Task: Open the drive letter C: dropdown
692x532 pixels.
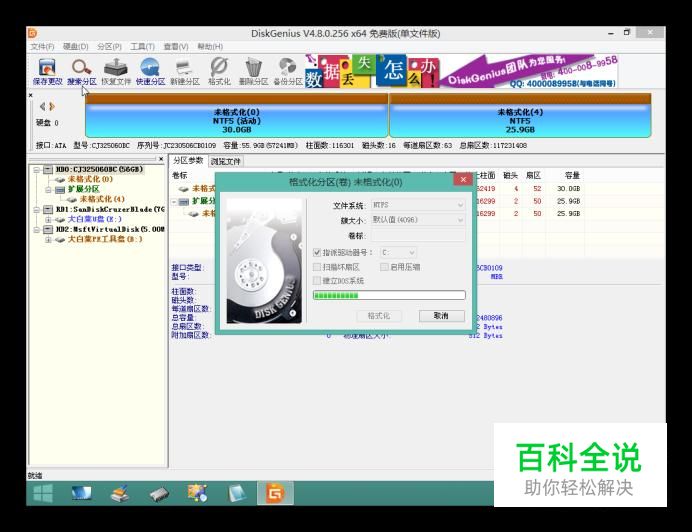Action: [x=398, y=252]
